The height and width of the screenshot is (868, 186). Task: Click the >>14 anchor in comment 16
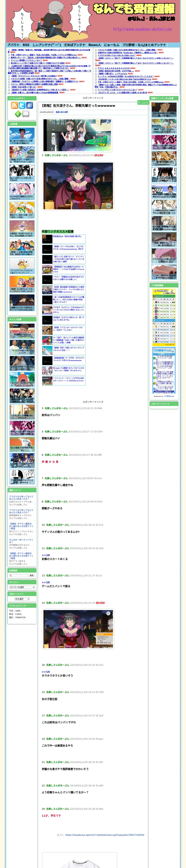pos(46,672)
